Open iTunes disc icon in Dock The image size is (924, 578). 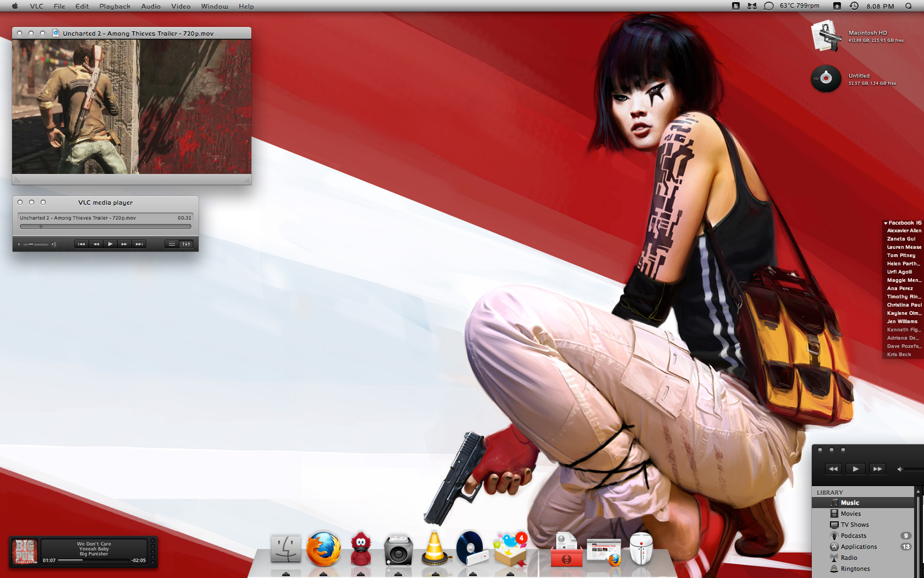472,549
